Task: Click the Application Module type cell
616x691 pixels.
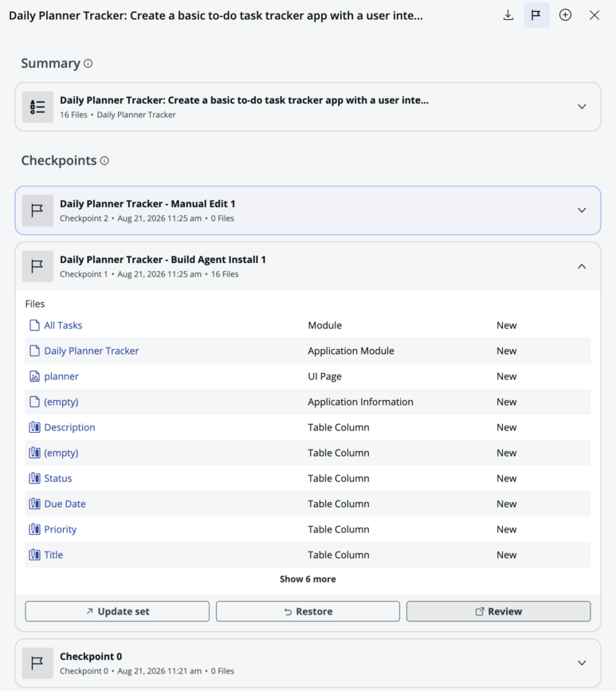Action: pos(351,351)
